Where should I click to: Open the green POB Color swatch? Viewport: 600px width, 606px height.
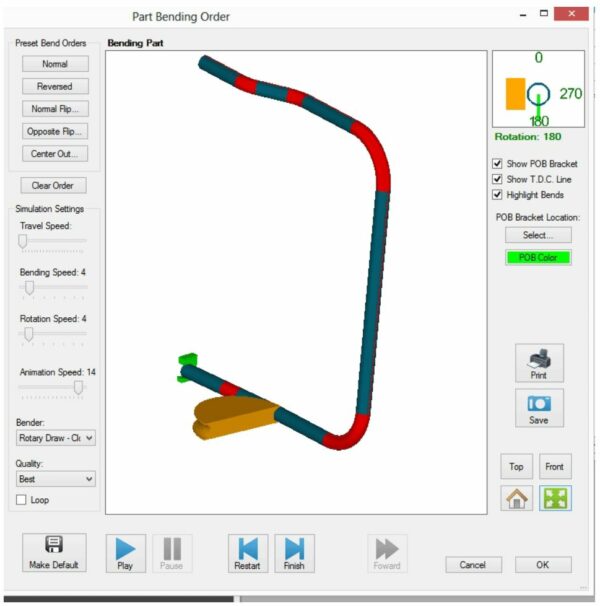[x=538, y=257]
